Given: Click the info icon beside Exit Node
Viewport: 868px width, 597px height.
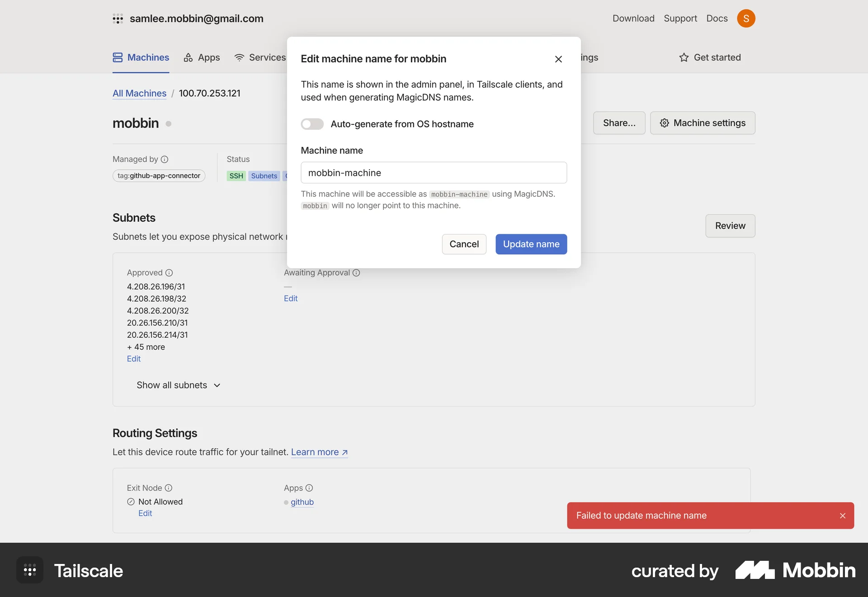Looking at the screenshot, I should [169, 488].
